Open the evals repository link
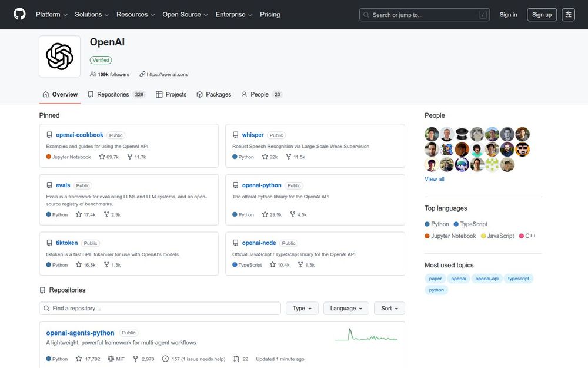This screenshot has width=588, height=368. (63, 185)
